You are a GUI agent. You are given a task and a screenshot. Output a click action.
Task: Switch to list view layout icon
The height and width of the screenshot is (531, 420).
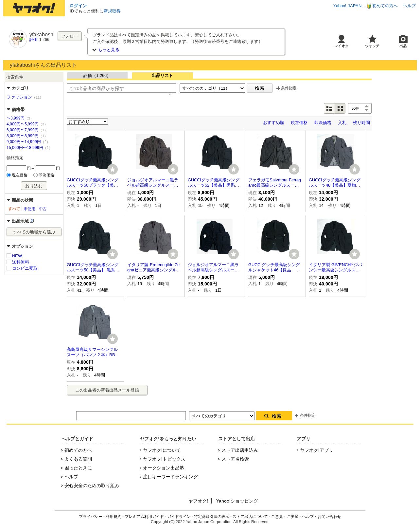(x=329, y=108)
